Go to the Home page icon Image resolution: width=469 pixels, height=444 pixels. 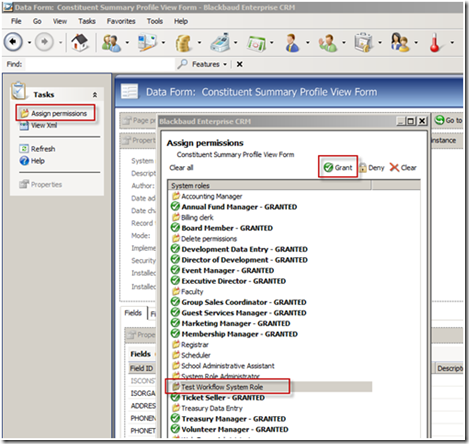click(80, 42)
